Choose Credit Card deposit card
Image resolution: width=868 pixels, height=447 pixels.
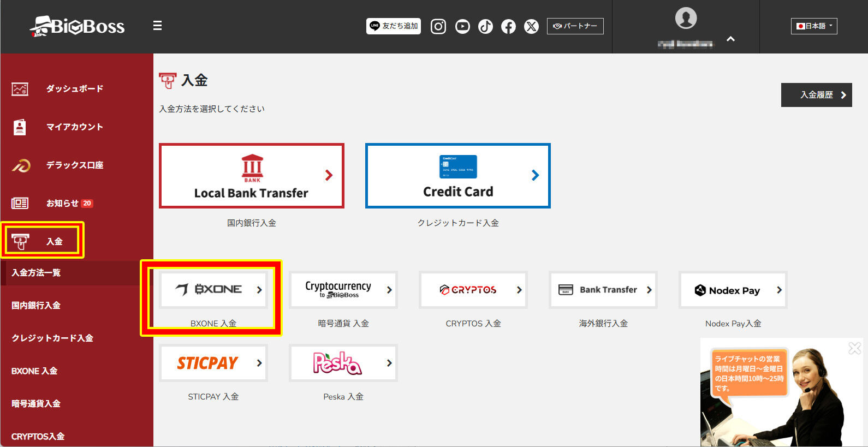pos(458,176)
